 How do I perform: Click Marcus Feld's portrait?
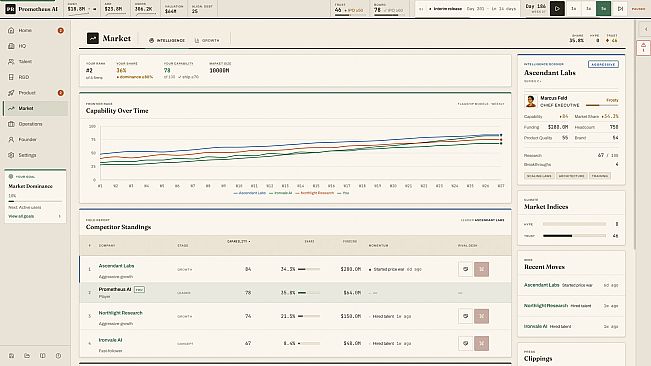click(x=531, y=101)
